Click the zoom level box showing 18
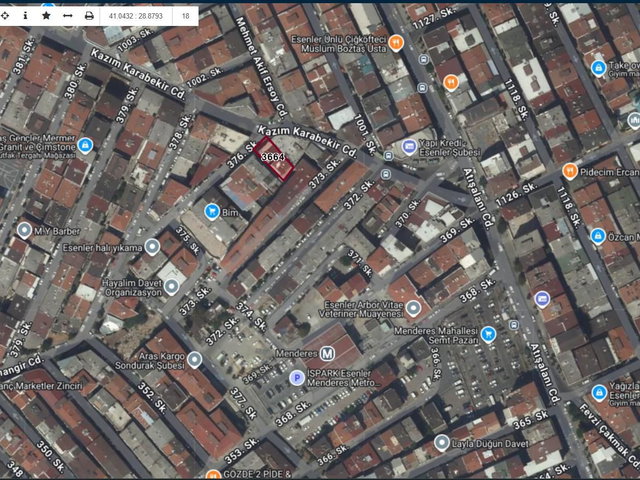This screenshot has height=480, width=640. [186, 16]
